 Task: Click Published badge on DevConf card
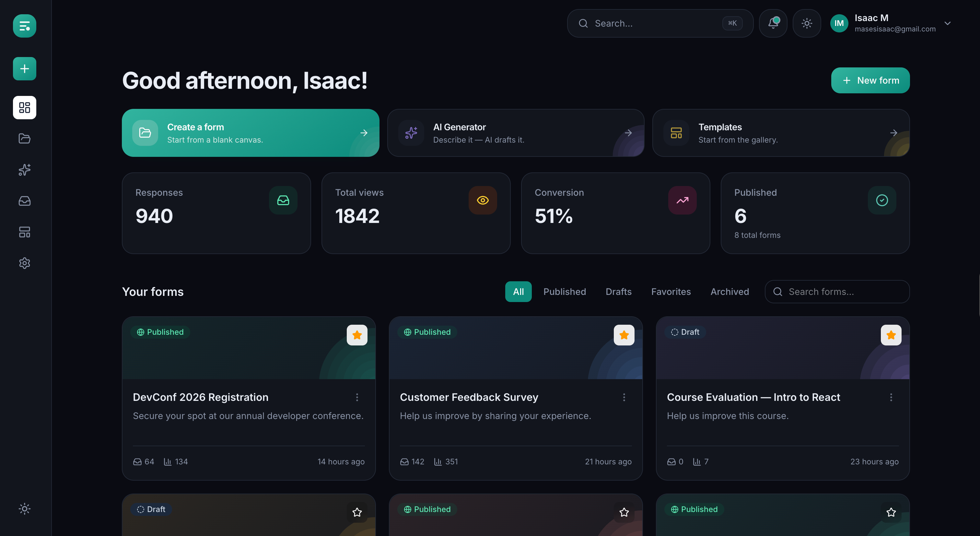point(160,332)
